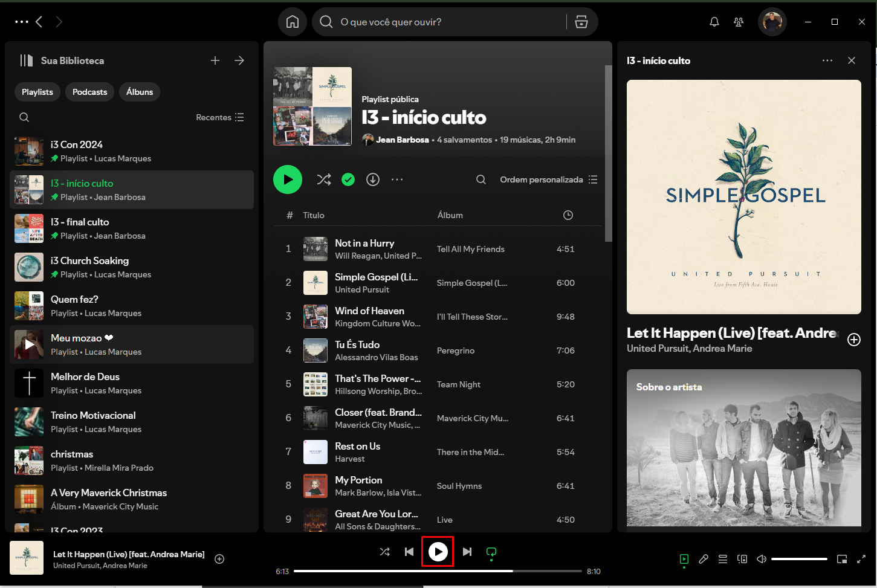Screen dimensions: 877x588
Task: Open artist link Harvest
Action: [x=350, y=459]
